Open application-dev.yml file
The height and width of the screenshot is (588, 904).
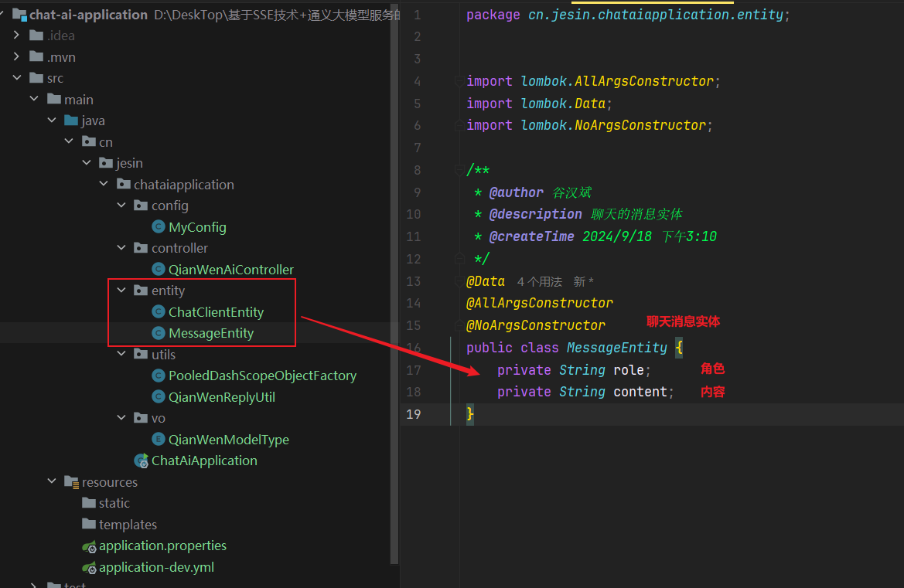(x=156, y=567)
